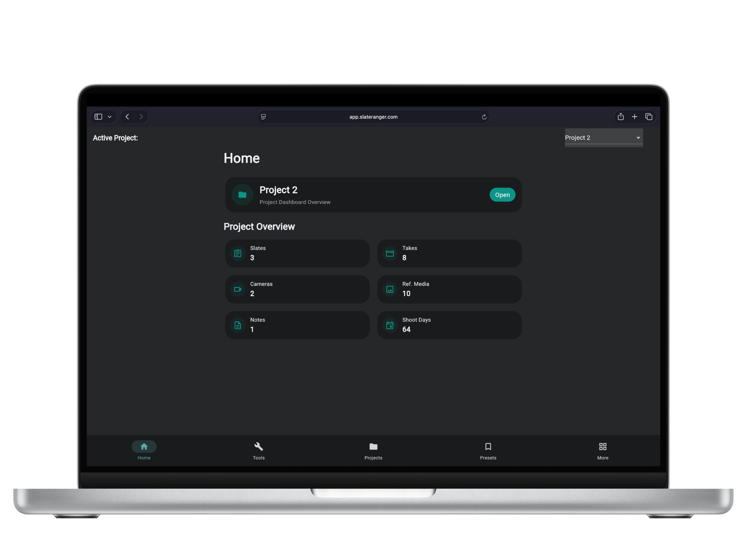747x560 pixels.
Task: Click the app.slateranger.com address field
Action: coord(373,117)
